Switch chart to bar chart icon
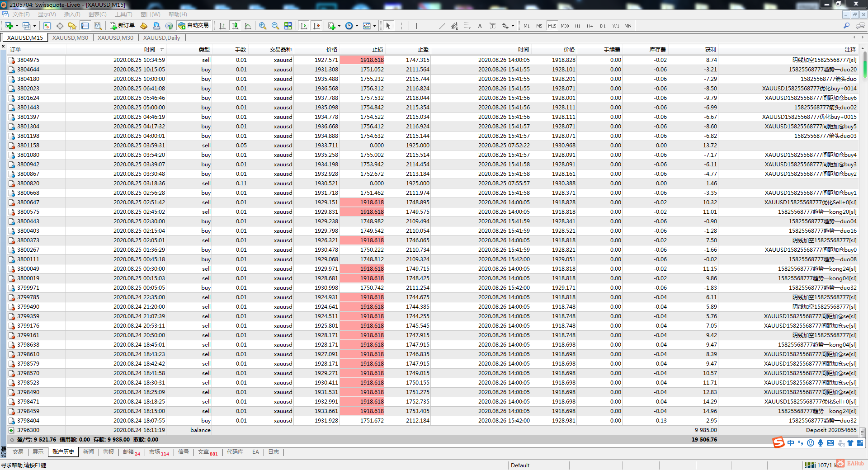 222,26
